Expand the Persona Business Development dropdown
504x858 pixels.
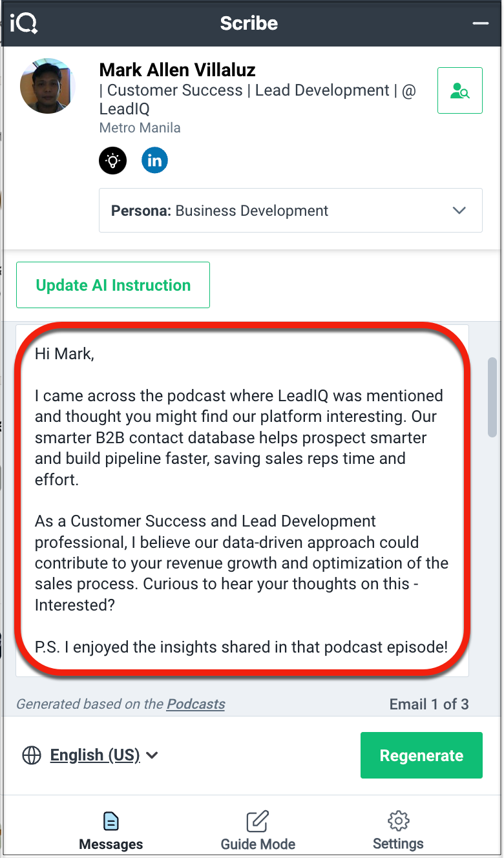pyautogui.click(x=291, y=211)
